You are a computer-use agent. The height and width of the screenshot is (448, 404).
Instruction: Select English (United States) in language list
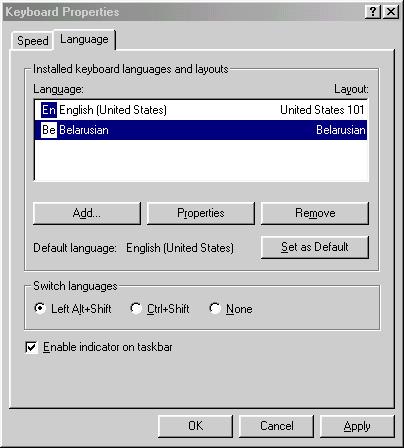coord(201,110)
